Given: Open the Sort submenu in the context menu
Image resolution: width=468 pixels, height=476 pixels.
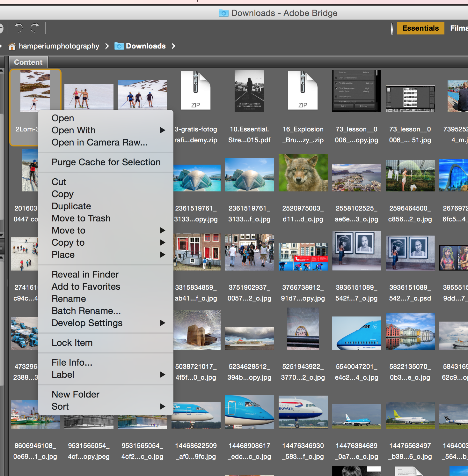Looking at the screenshot, I should coord(163,406).
